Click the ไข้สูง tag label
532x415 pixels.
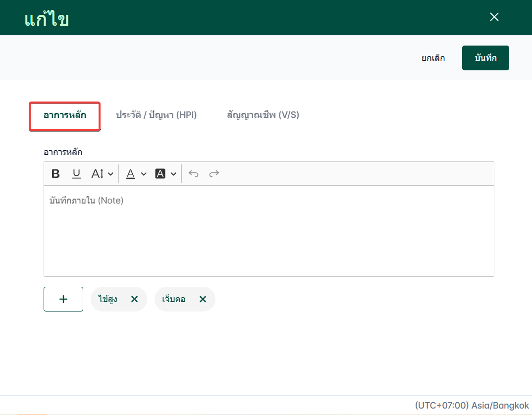click(108, 299)
